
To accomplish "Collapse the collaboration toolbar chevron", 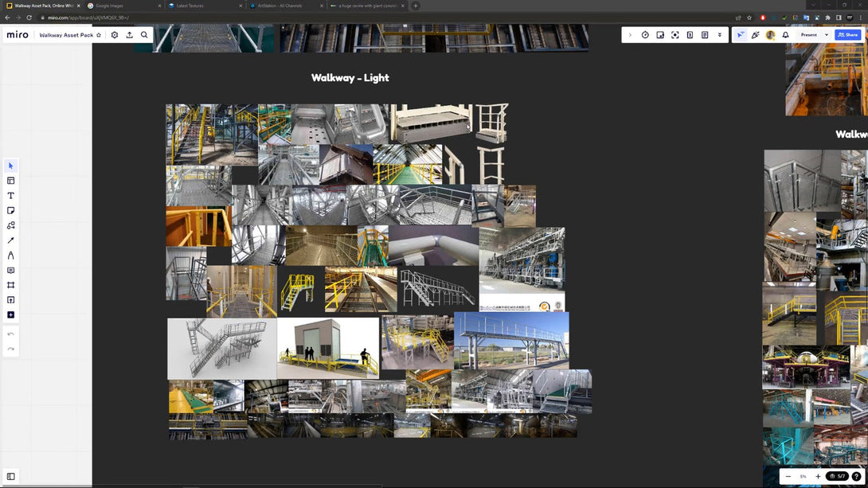I will click(630, 35).
